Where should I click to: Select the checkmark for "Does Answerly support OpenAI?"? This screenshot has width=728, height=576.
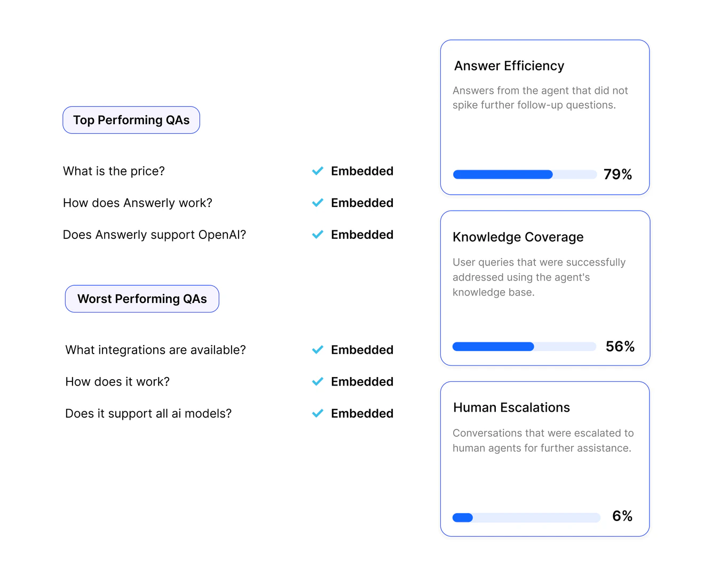pos(317,235)
